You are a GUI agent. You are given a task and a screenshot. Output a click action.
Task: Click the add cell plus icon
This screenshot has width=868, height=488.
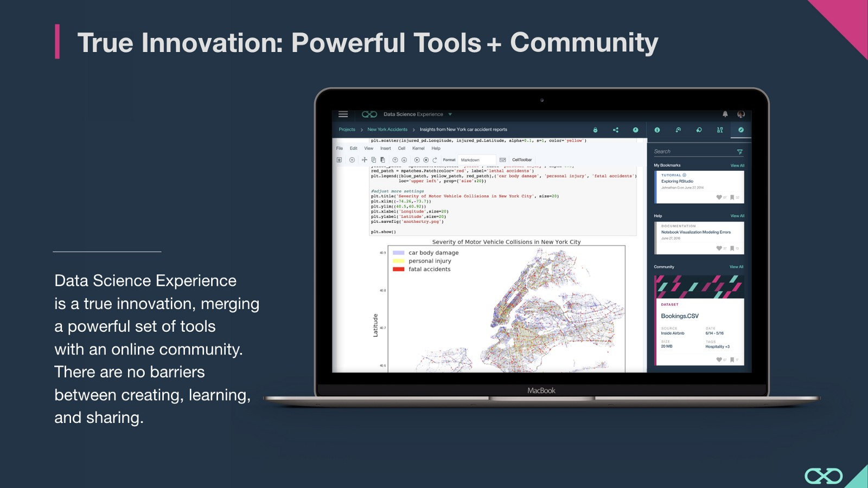(x=352, y=160)
